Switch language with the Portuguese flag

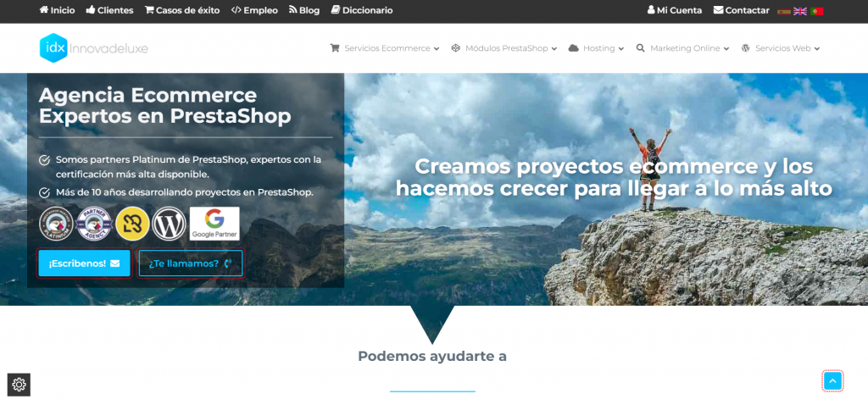tap(816, 11)
